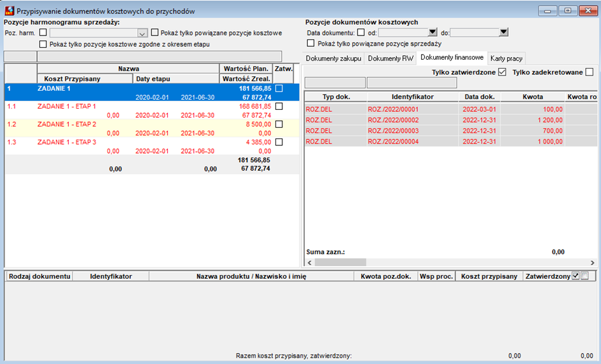Click the Kwota column header

click(x=532, y=97)
